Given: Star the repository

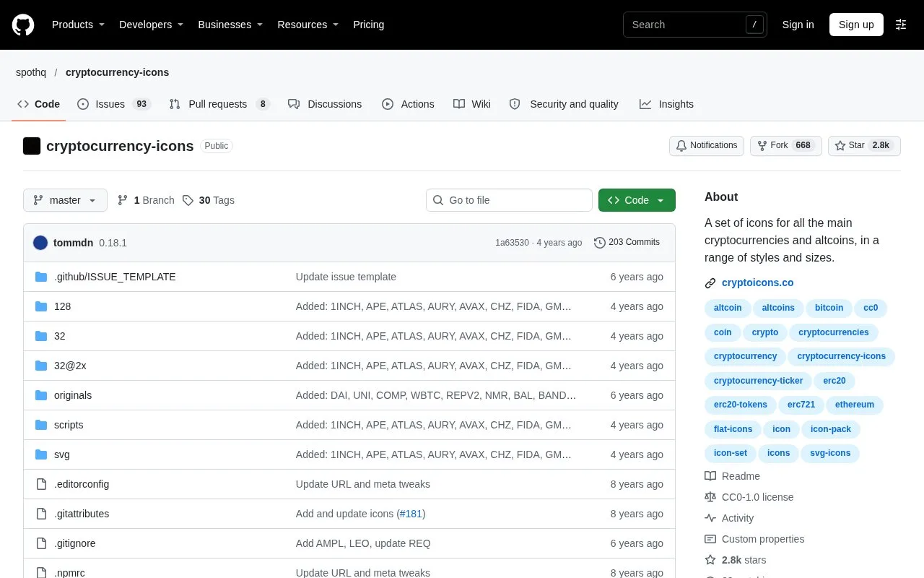Looking at the screenshot, I should [864, 145].
